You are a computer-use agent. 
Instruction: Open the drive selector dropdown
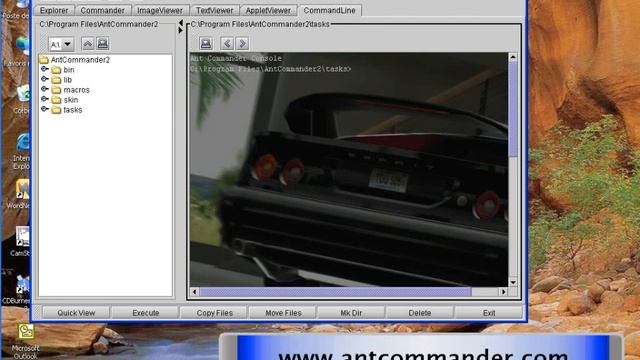(x=61, y=44)
